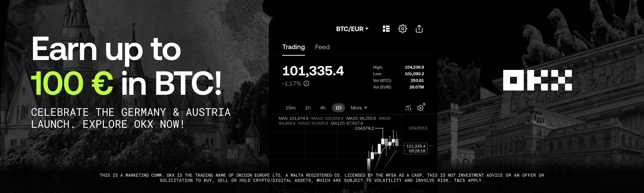Image resolution: width=644 pixels, height=193 pixels.
Task: Click the MA5 indicator legend
Action: click(x=293, y=118)
